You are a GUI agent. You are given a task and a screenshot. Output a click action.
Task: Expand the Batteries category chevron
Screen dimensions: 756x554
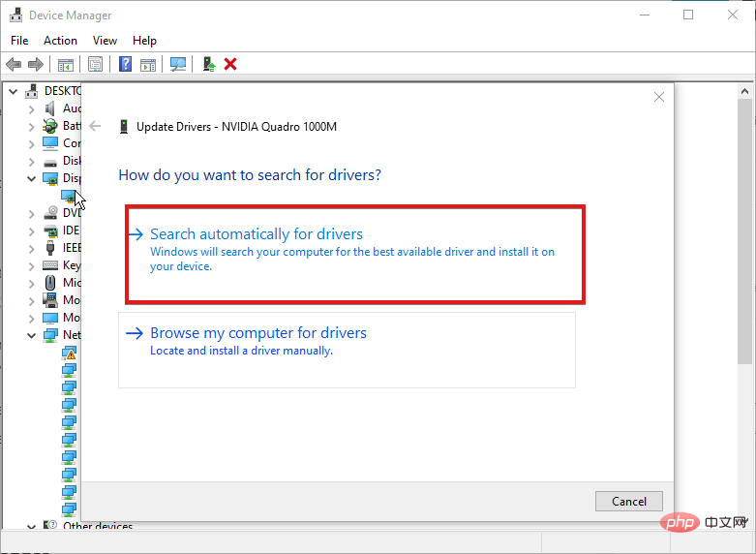tap(31, 127)
